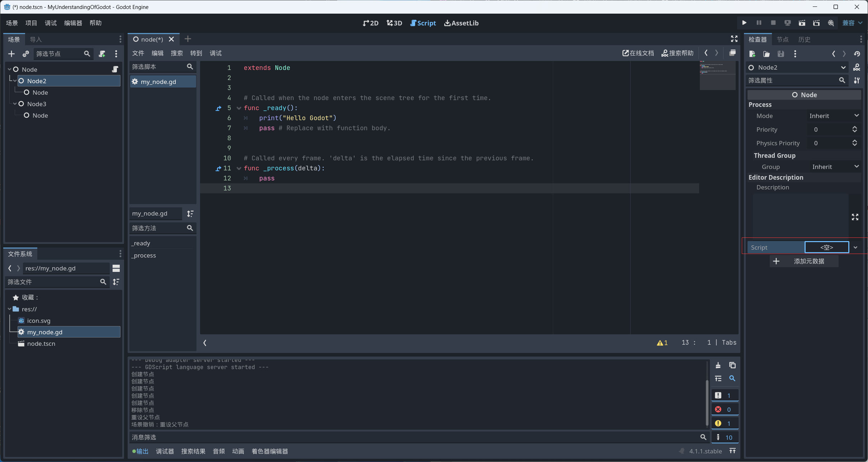Click 添加元数据 button

[804, 261]
